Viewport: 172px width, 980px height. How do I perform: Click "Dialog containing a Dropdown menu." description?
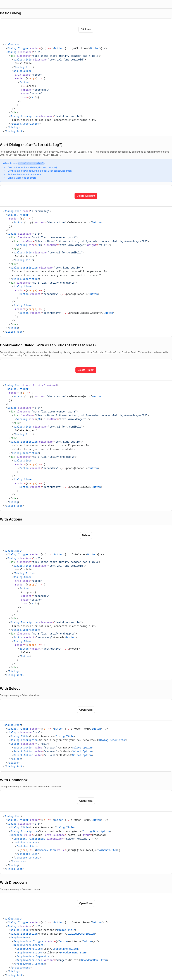[20, 889]
